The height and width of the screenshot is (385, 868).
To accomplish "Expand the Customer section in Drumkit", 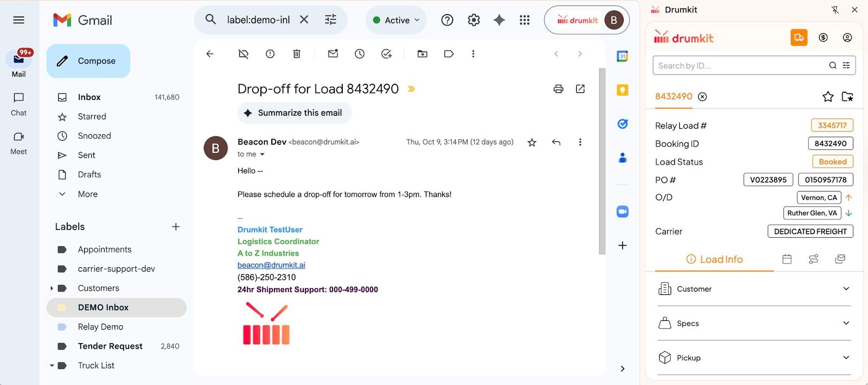I will [754, 289].
